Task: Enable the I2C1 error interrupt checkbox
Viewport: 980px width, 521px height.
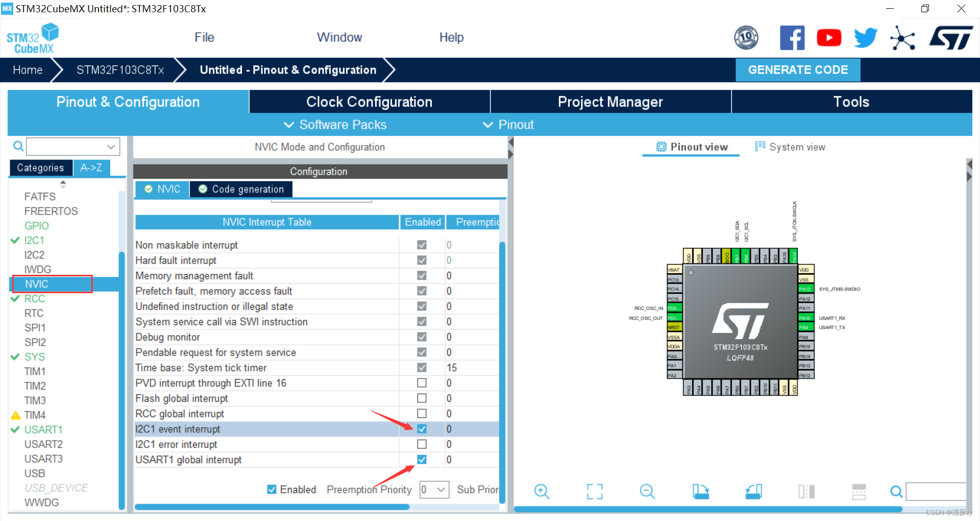Action: [x=422, y=444]
